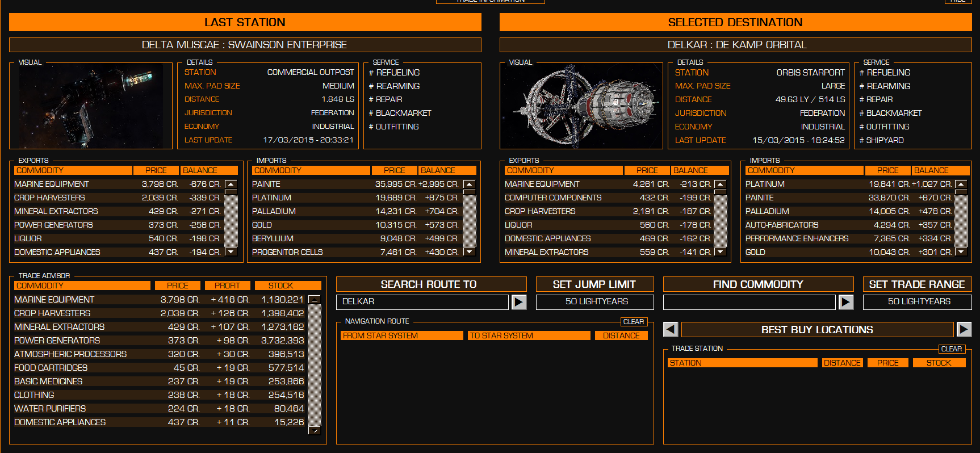980x453 pixels.
Task: Select COMPUTER COMPONENTS in Destination exports
Action: point(608,198)
